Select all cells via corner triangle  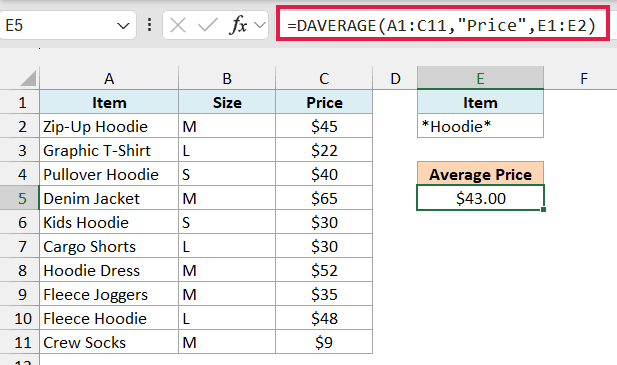[28, 78]
